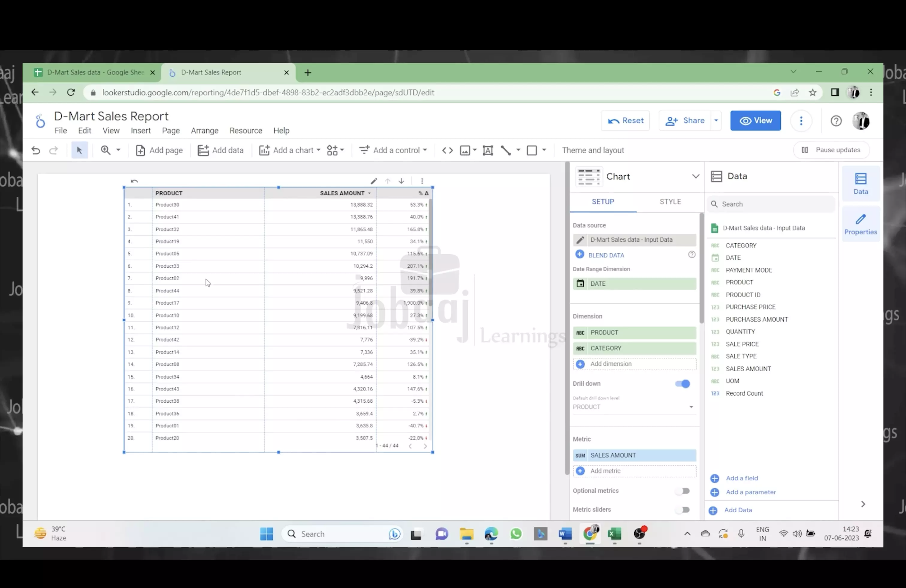Open the File menu
The width and height of the screenshot is (906, 588).
tap(61, 131)
